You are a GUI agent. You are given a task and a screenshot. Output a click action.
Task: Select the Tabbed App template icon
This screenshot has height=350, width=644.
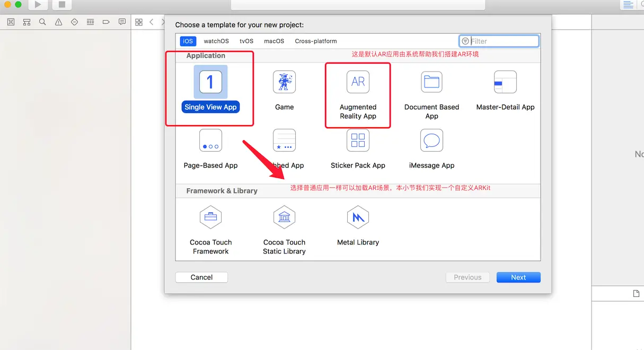pos(284,140)
